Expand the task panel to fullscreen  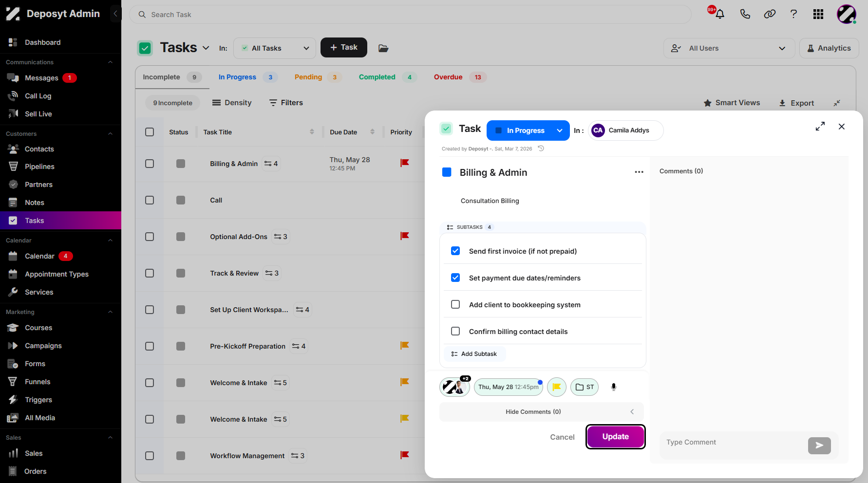pyautogui.click(x=820, y=127)
